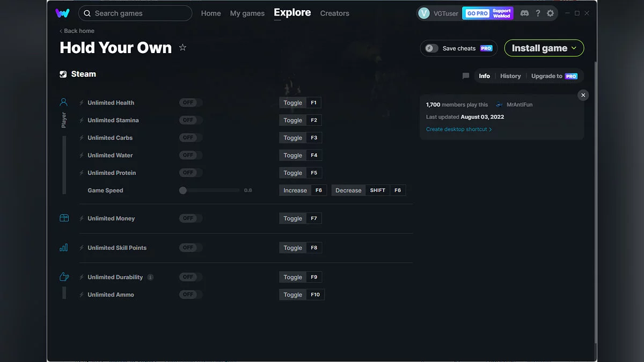
Task: Favorite the game with the star icon
Action: [x=182, y=47]
